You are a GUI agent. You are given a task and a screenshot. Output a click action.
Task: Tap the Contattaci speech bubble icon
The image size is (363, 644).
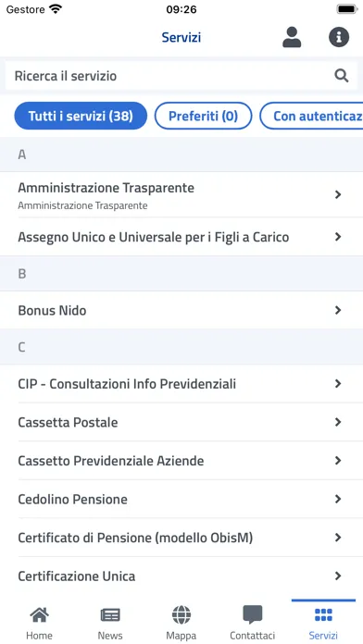(x=253, y=614)
